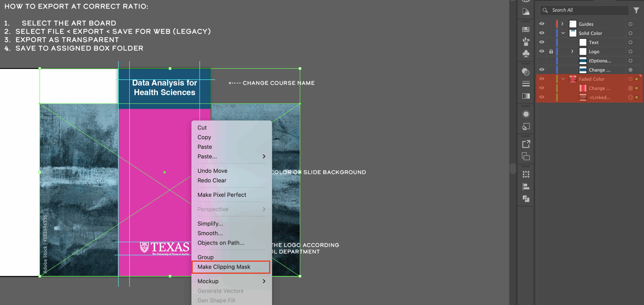
Task: Hide the Logo sublayer
Action: tap(542, 51)
